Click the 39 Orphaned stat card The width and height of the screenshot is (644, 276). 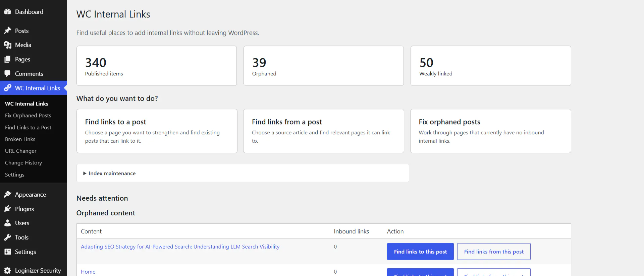tap(324, 66)
